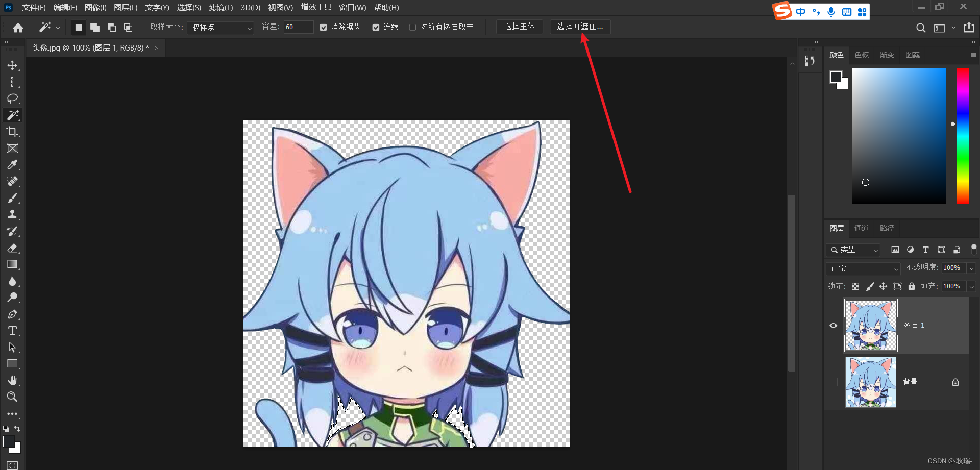Select the Blur tool

click(12, 281)
